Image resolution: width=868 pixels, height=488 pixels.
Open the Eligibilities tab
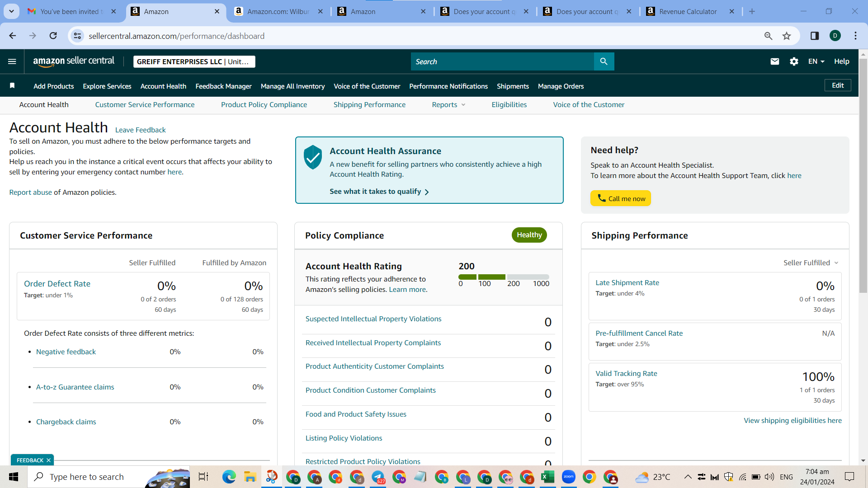pyautogui.click(x=509, y=105)
